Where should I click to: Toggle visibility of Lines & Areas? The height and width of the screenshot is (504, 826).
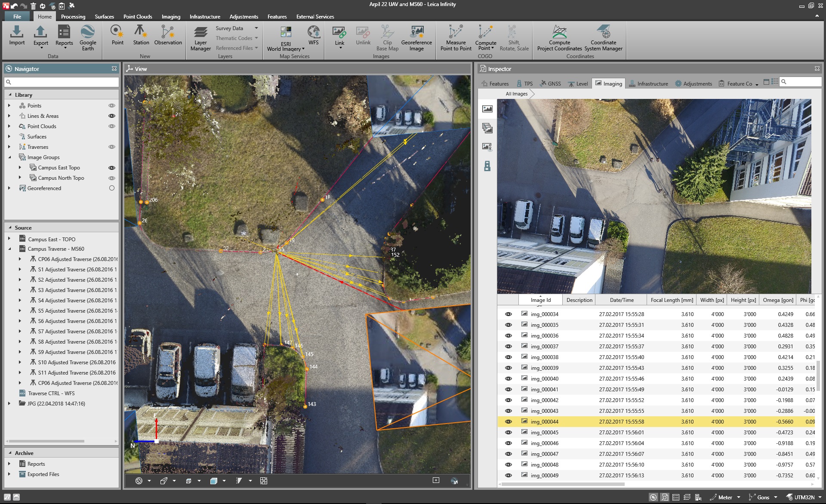[x=111, y=116]
